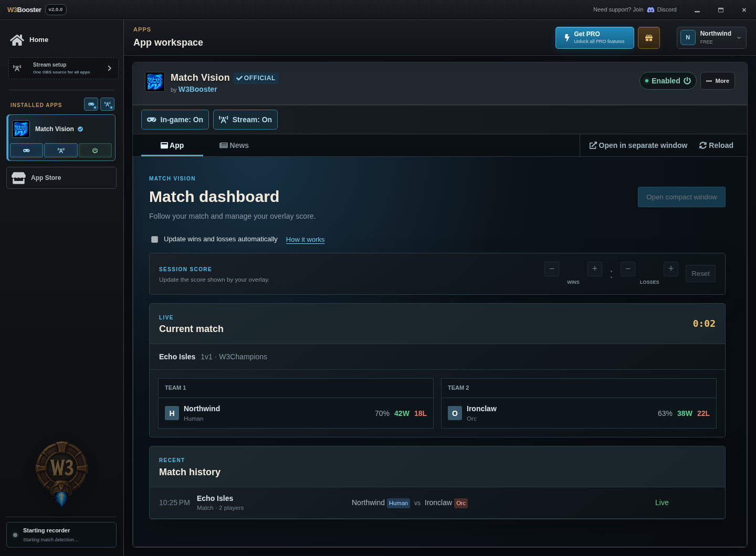This screenshot has width=756, height=556.
Task: Click Match Vision card's gamepad icon
Action: pos(26,151)
